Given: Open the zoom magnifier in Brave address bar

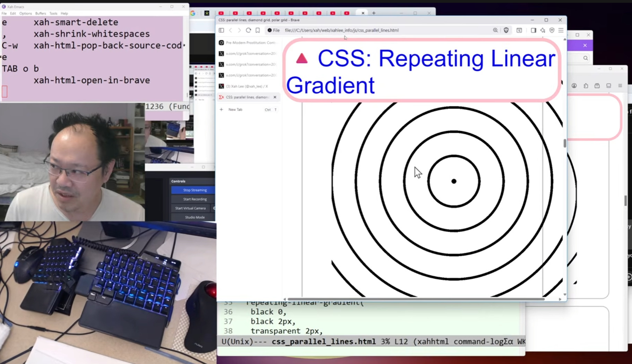Looking at the screenshot, I should tap(495, 30).
